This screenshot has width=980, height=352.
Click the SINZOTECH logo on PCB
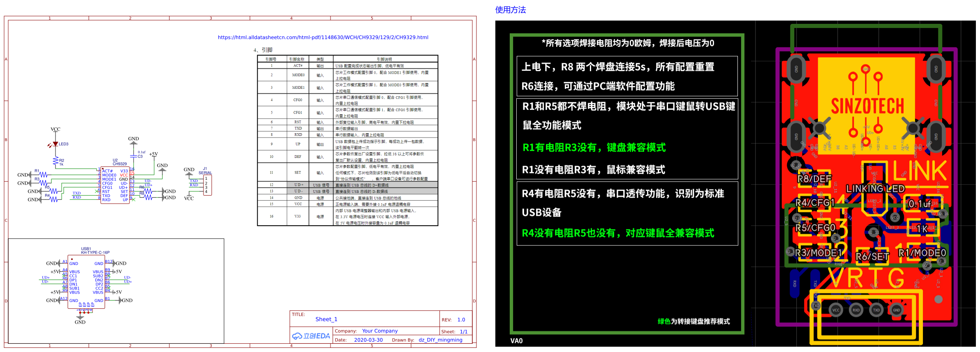pos(867,106)
